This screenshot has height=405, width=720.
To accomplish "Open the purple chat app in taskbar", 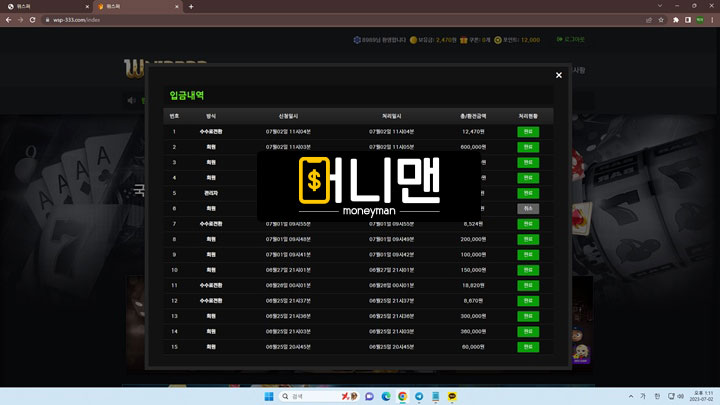I will [369, 396].
